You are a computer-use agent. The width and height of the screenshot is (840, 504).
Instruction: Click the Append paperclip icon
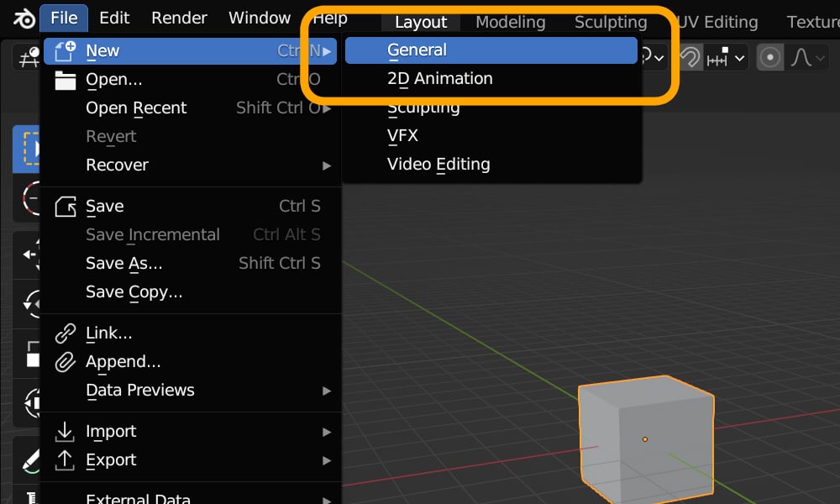click(x=65, y=362)
